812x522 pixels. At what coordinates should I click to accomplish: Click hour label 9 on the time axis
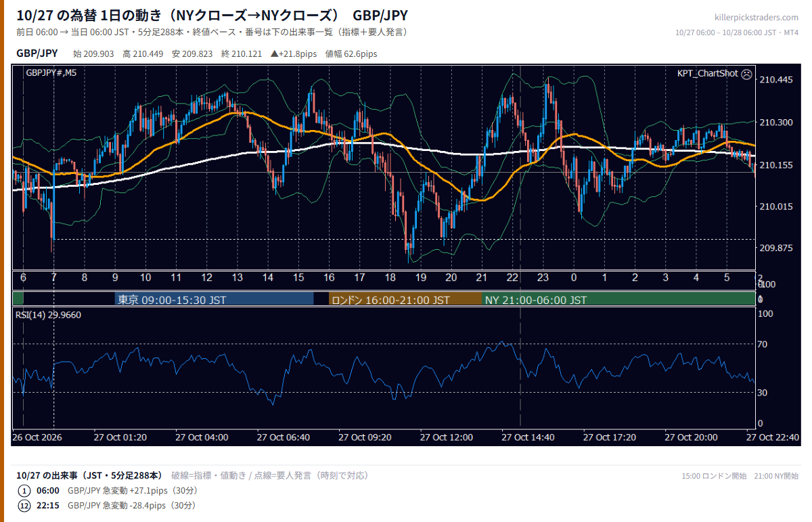click(x=115, y=278)
